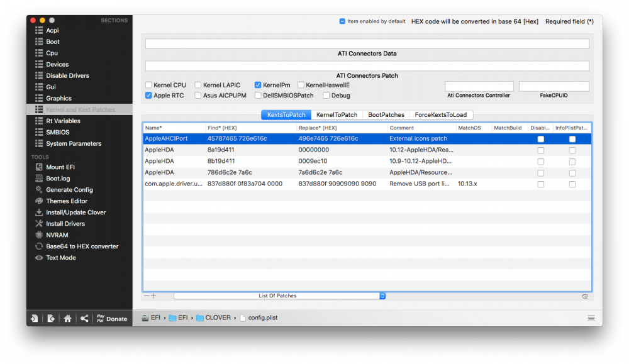
Task: Click the ATI Connectors Patch field
Action: [367, 66]
